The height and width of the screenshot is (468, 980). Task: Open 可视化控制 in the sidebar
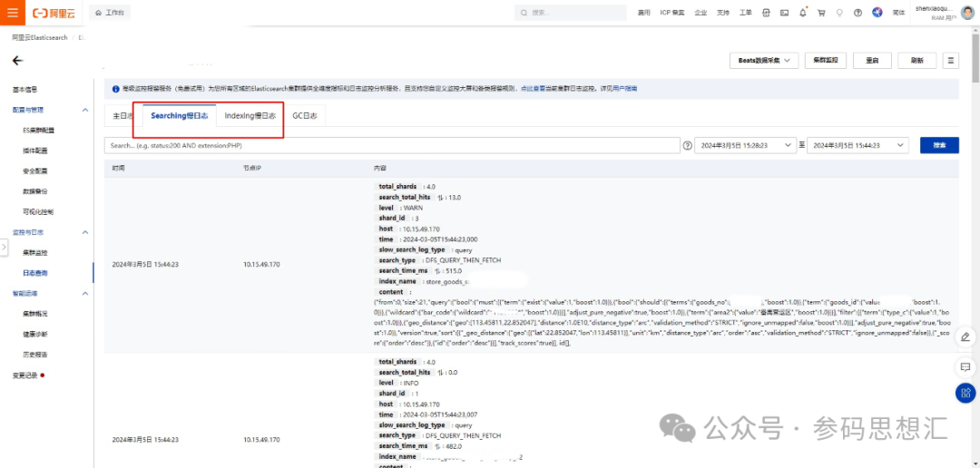(38, 212)
